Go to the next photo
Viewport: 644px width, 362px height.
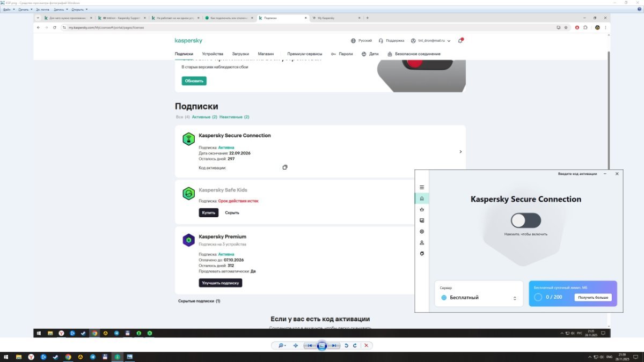(334, 345)
